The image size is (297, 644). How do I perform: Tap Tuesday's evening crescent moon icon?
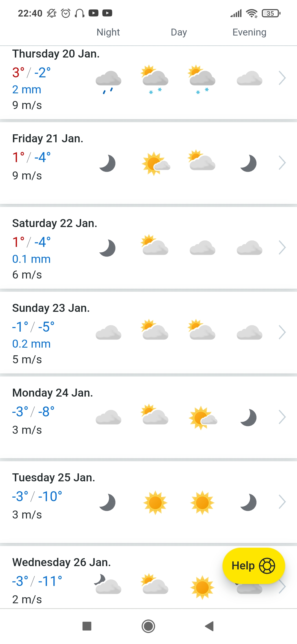[x=249, y=502]
